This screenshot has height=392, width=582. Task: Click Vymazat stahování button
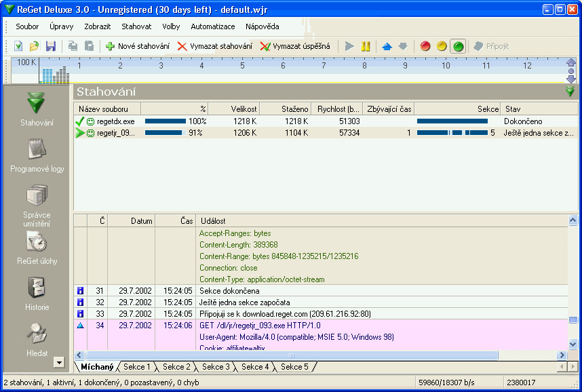click(x=214, y=46)
